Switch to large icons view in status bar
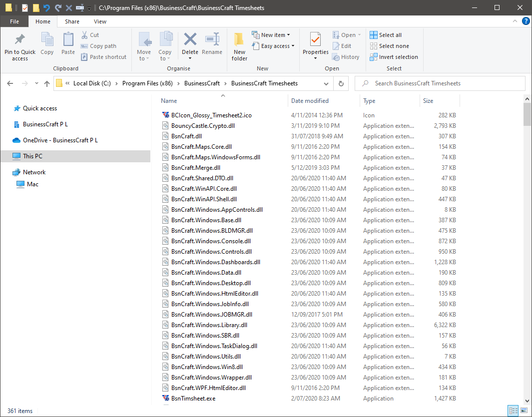 (x=524, y=410)
